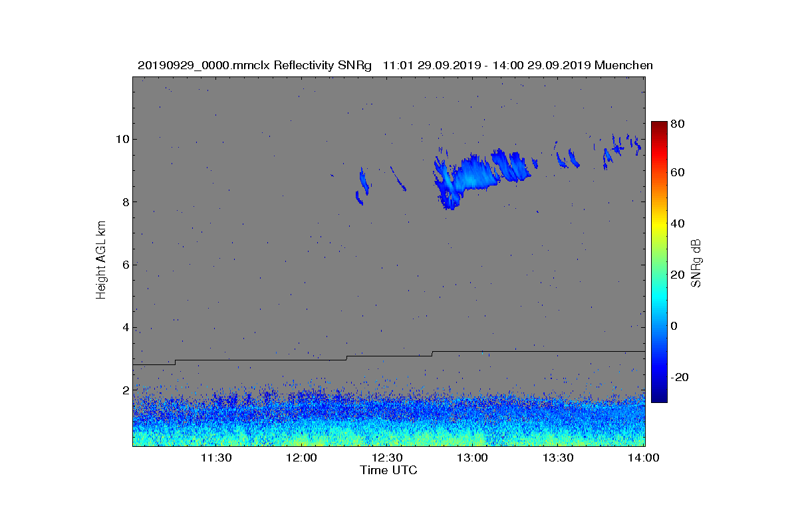Click the 12:30 time tick label
798x532 pixels.
pyautogui.click(x=387, y=458)
